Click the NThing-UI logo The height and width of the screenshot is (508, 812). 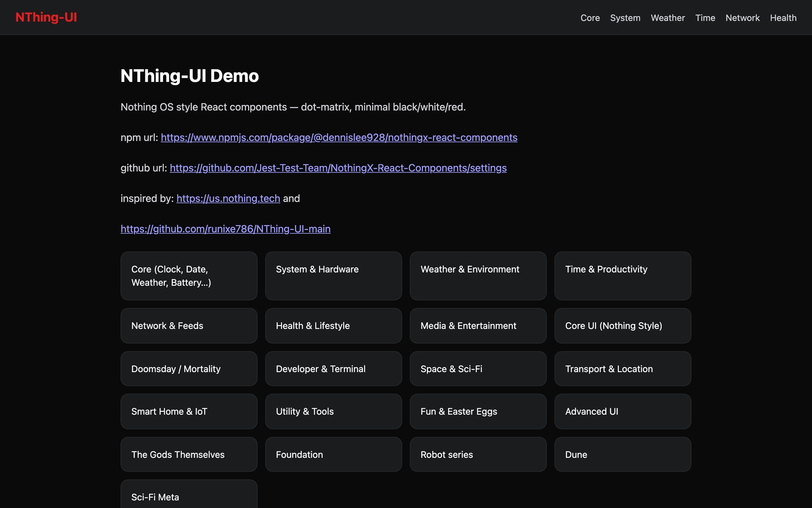tap(46, 17)
